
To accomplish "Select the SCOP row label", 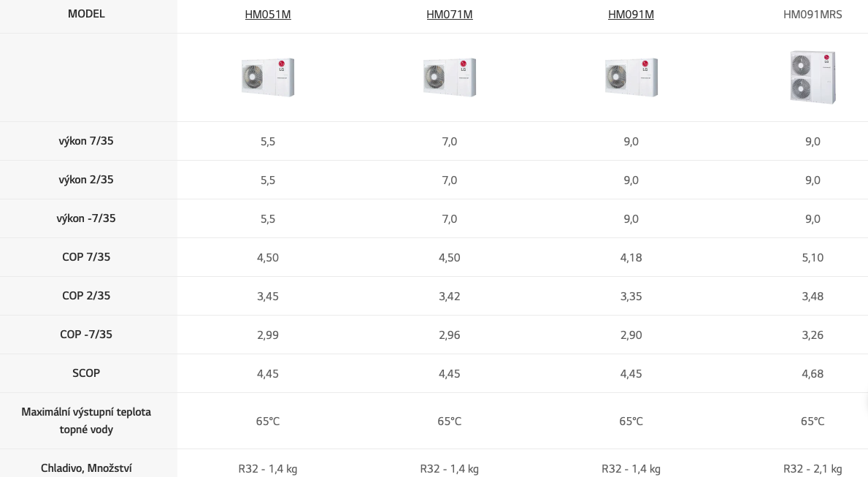I will (86, 373).
